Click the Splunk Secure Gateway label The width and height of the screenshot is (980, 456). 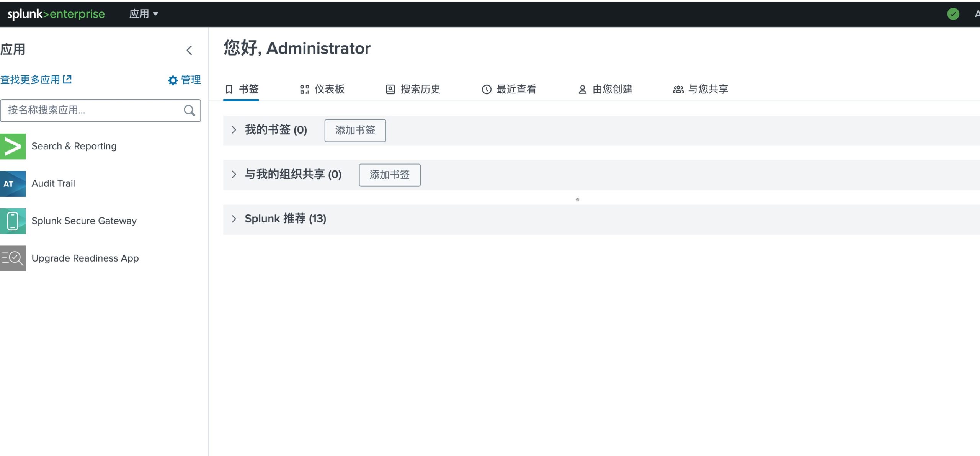[84, 221]
